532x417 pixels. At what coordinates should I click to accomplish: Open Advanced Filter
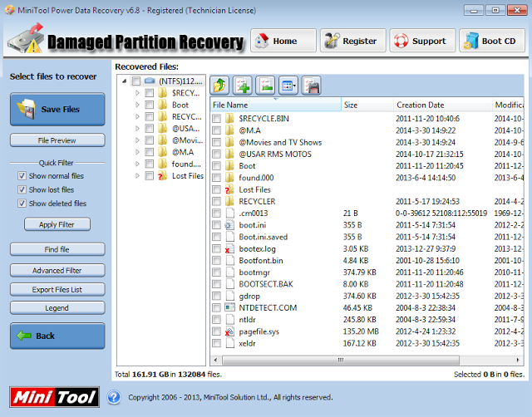click(x=57, y=271)
